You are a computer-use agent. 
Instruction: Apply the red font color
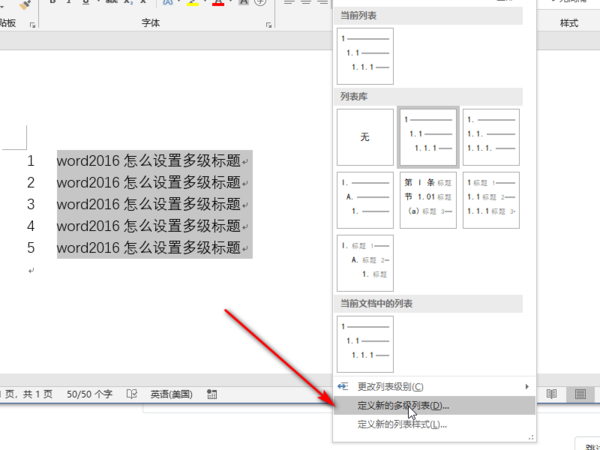pyautogui.click(x=218, y=3)
